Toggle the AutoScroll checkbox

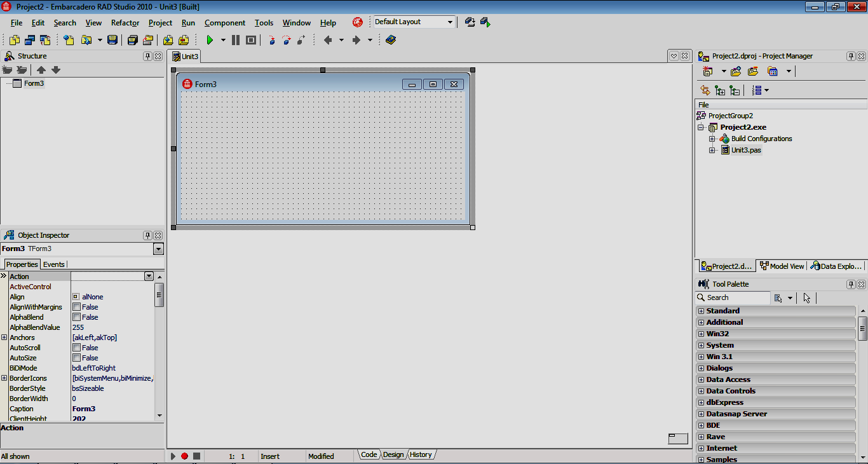pyautogui.click(x=76, y=348)
